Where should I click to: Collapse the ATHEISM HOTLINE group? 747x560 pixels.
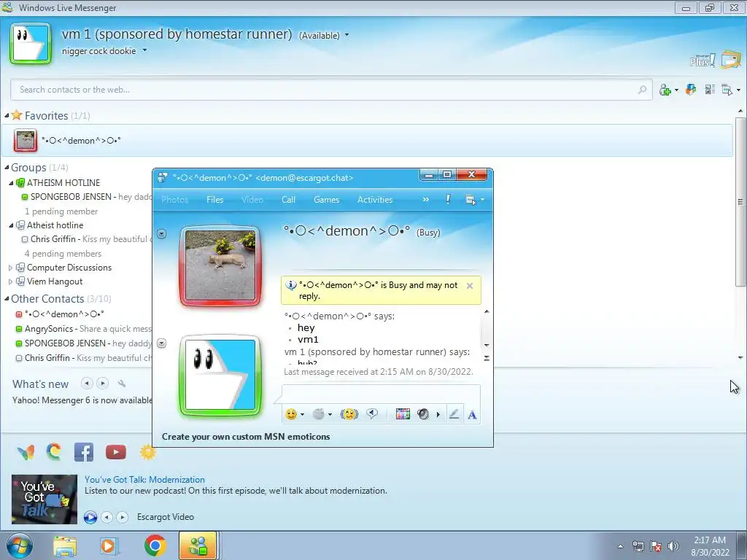[11, 183]
